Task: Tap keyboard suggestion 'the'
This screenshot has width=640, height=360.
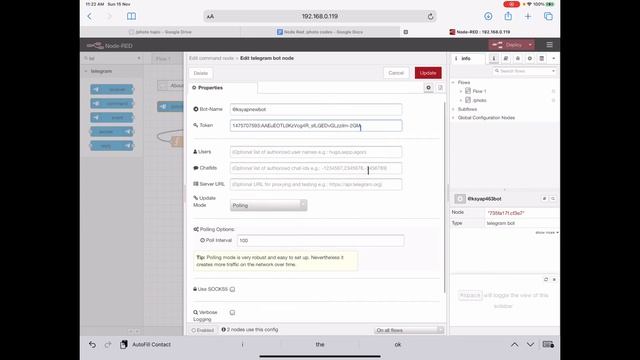Action: (320, 344)
